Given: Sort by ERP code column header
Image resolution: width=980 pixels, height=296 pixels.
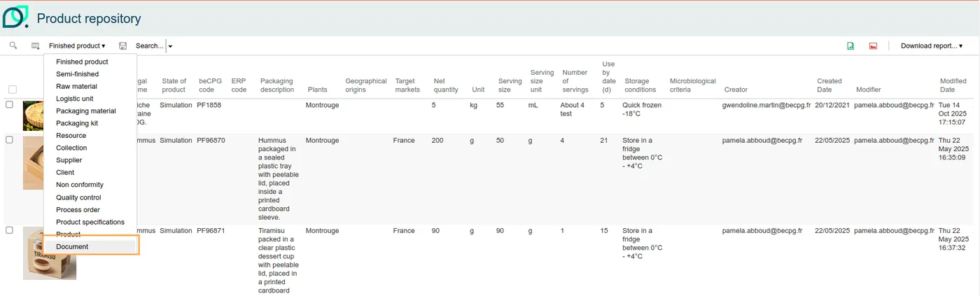Looking at the screenshot, I should (x=239, y=85).
